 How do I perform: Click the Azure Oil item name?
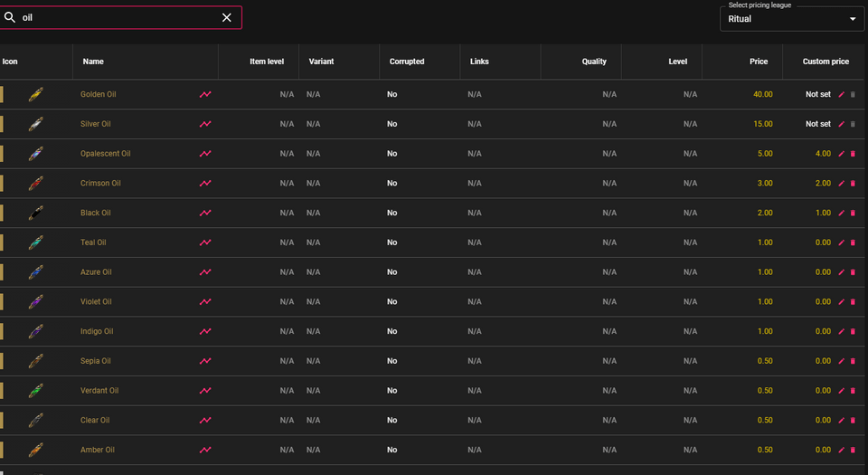click(96, 272)
